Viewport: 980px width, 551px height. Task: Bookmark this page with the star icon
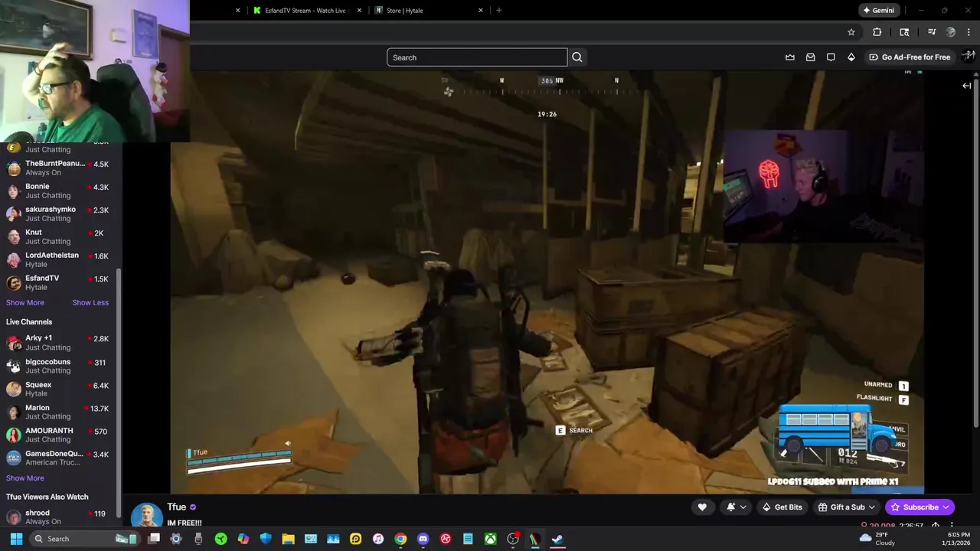point(851,32)
